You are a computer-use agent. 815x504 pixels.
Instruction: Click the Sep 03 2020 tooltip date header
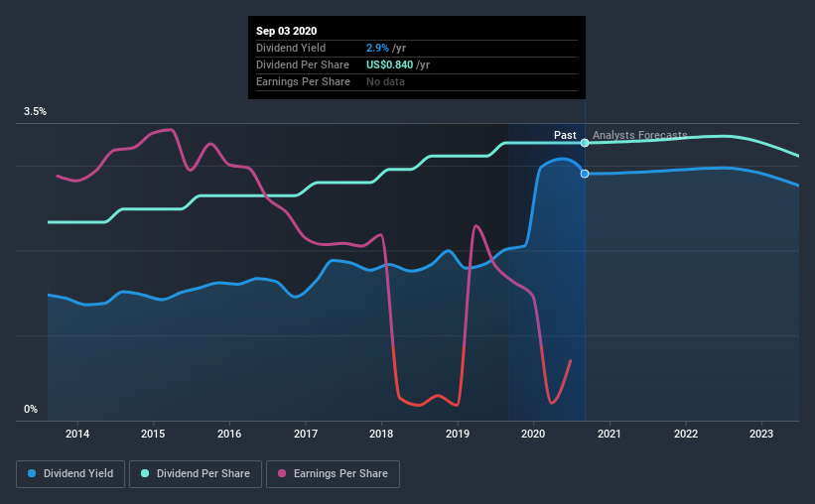[287, 31]
